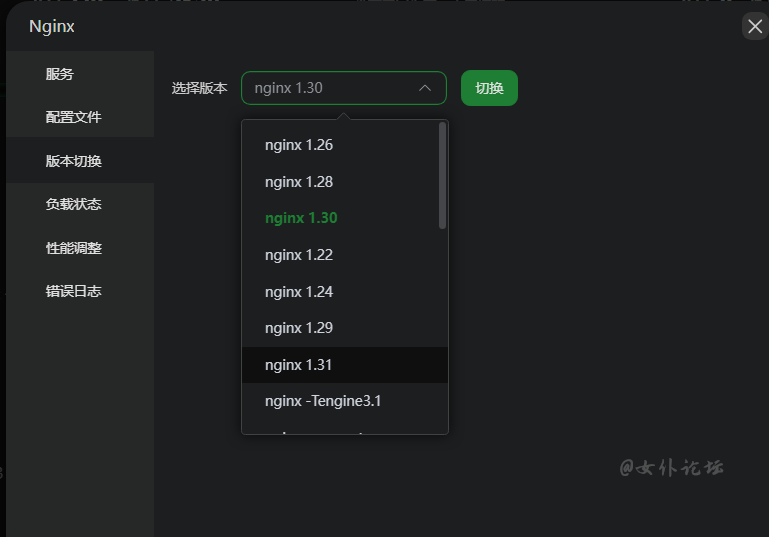Click the dropdown list scrollbar thumb

point(442,176)
